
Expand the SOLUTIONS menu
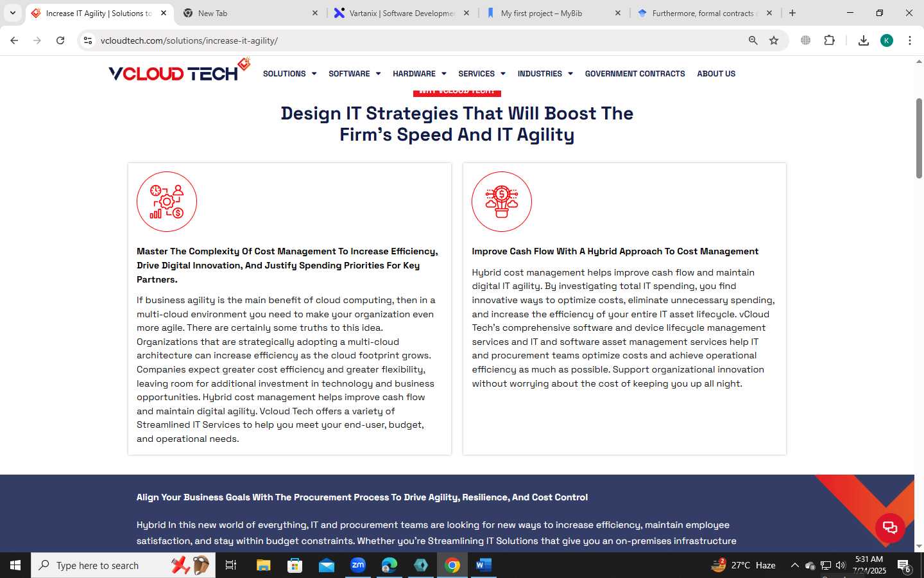click(x=289, y=74)
